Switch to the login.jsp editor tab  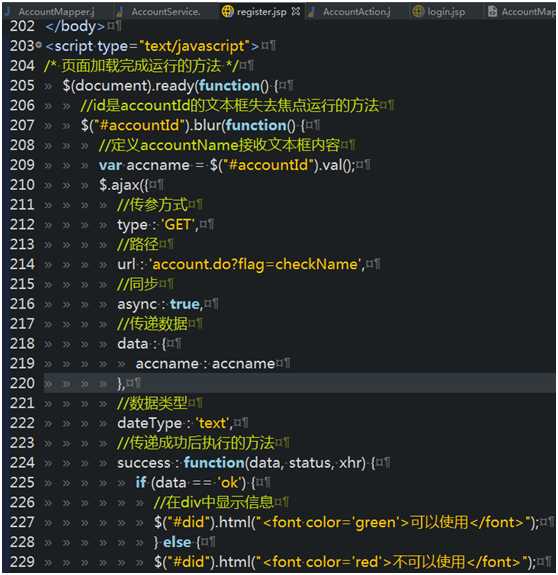pos(446,12)
